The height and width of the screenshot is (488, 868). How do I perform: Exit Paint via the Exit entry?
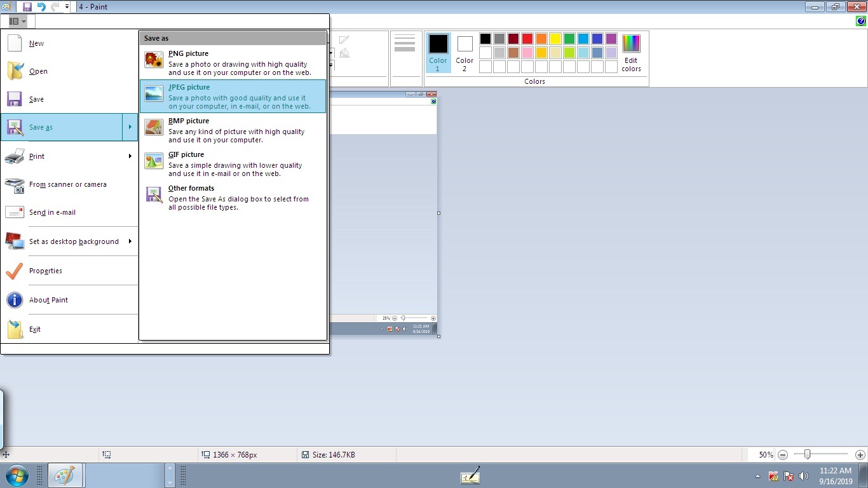pos(69,329)
